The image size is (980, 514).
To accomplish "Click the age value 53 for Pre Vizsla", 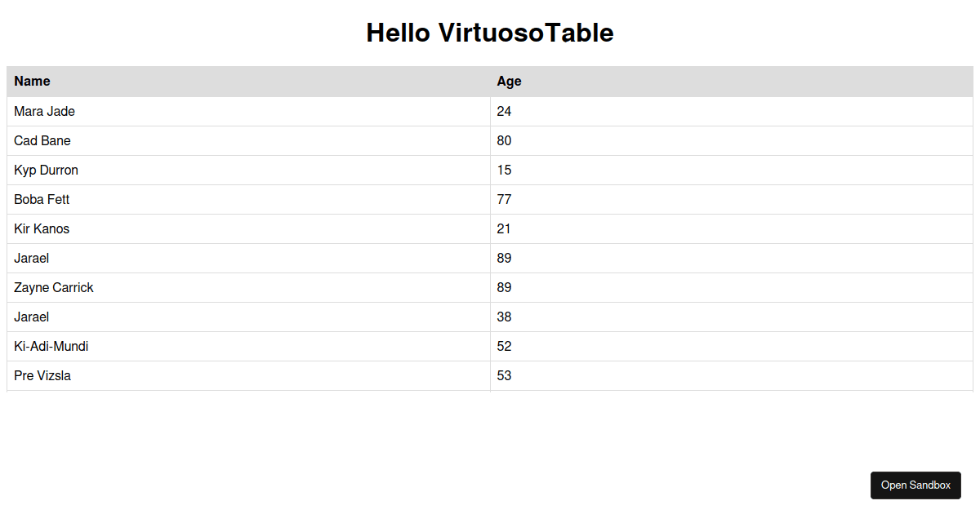I will (504, 375).
